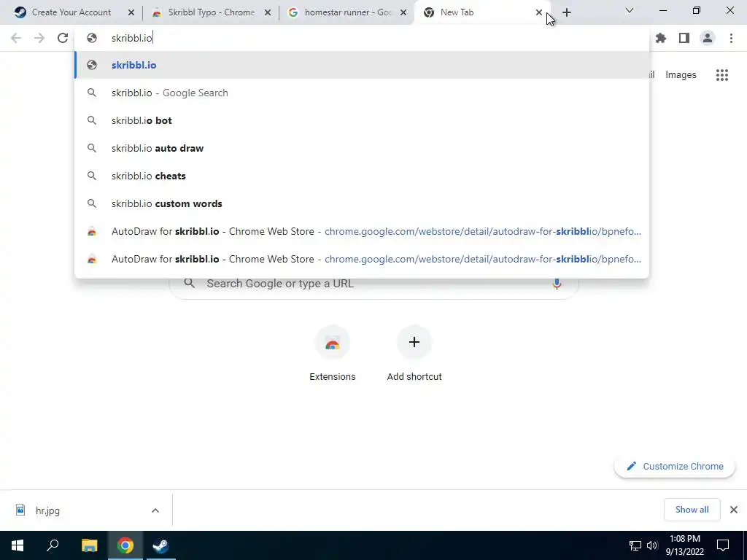
Task: Open the Google apps grid
Action: point(721,75)
